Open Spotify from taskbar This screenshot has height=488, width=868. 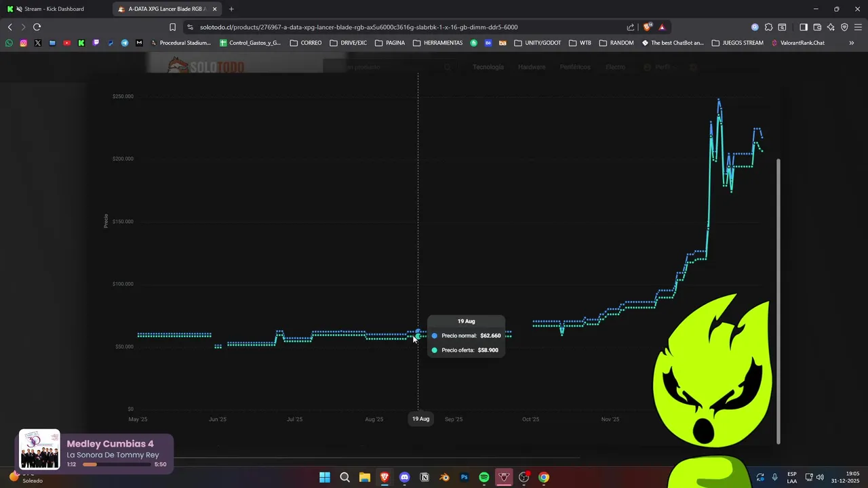484,477
